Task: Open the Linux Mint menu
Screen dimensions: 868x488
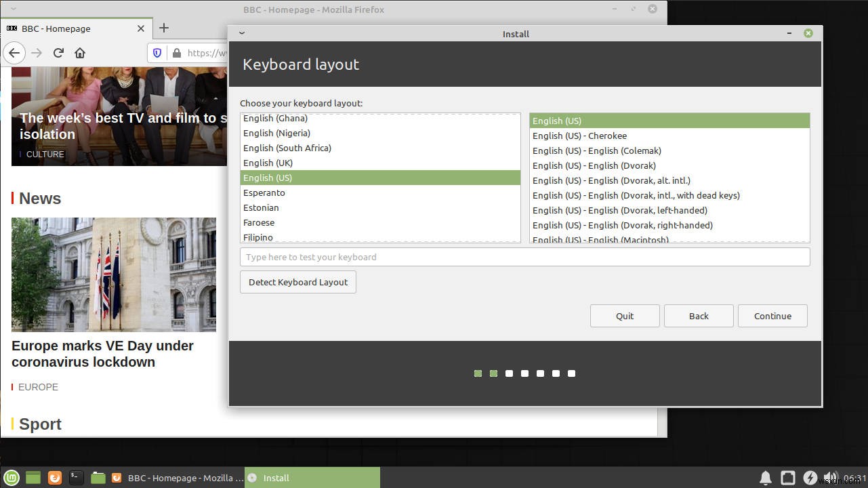Action: [x=12, y=477]
